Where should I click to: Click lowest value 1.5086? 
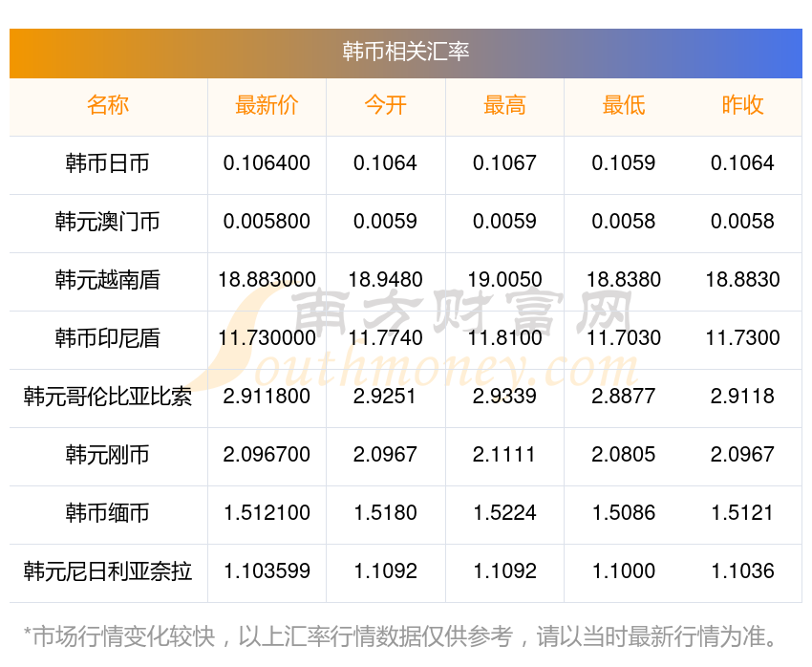coord(624,513)
